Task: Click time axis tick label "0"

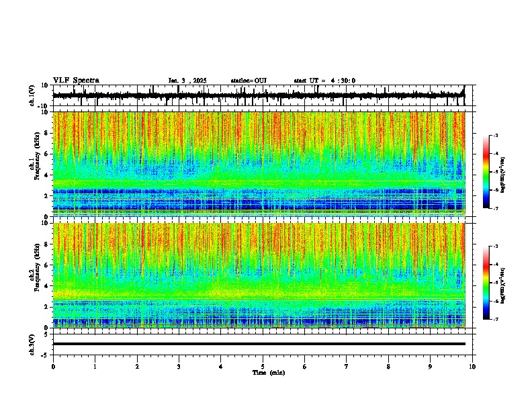Action: tap(53, 367)
